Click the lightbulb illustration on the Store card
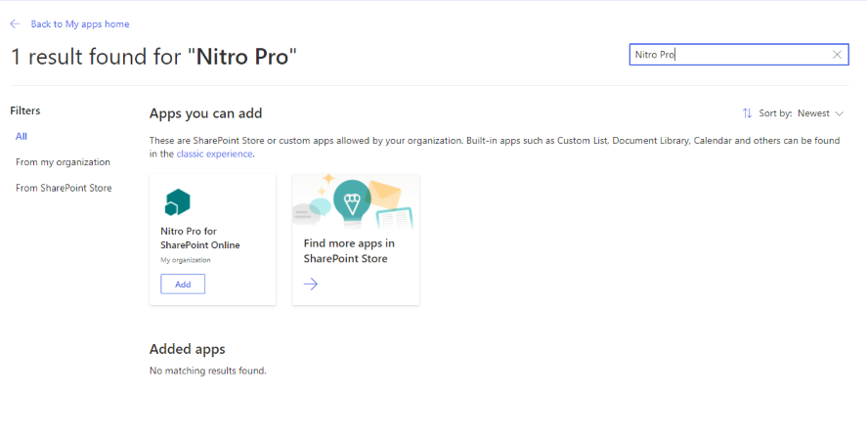Image resolution: width=868 pixels, height=438 pixels. 351,200
